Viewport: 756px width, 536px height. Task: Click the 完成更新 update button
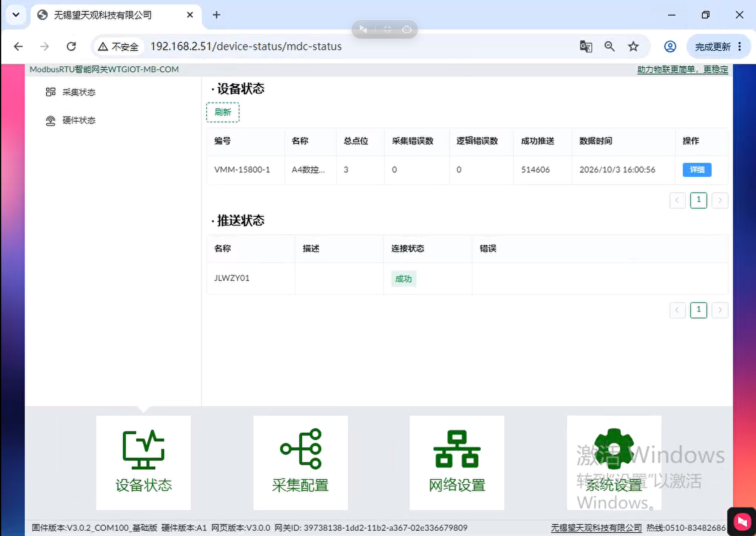pyautogui.click(x=712, y=47)
